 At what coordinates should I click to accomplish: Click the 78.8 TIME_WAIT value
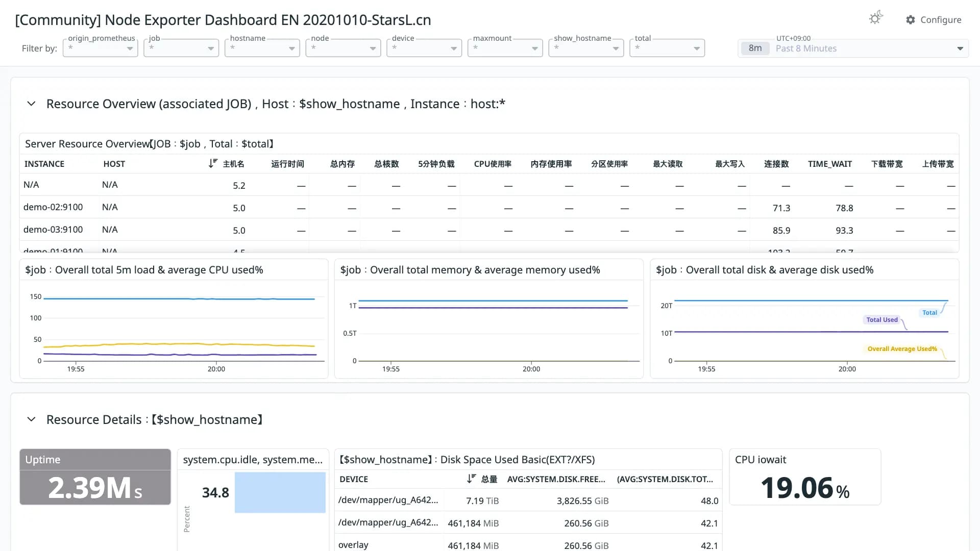point(844,208)
